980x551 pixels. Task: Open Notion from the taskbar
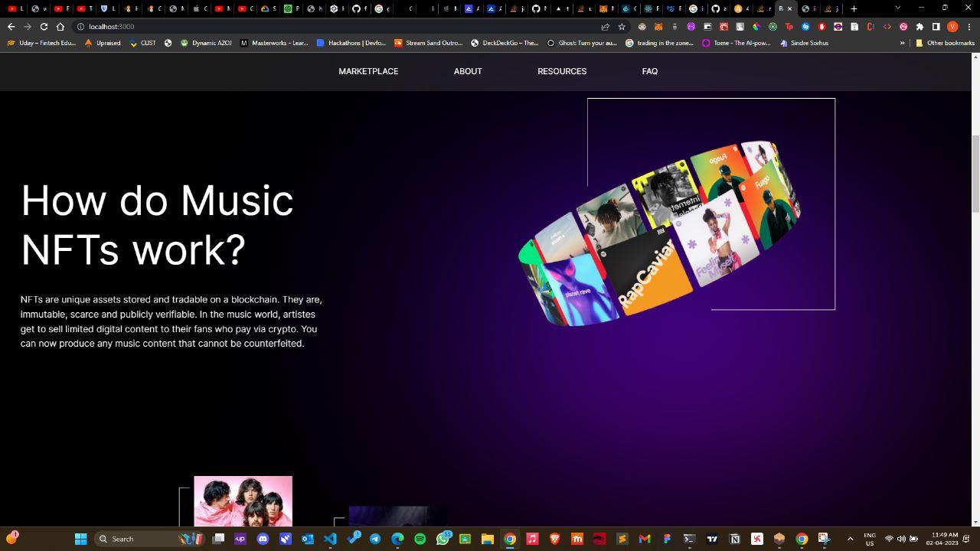tap(734, 539)
